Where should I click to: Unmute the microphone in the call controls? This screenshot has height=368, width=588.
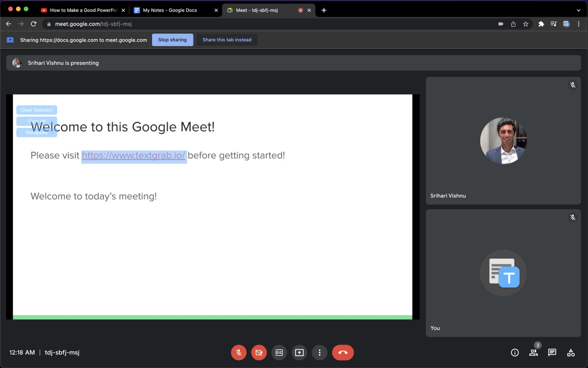(x=239, y=352)
